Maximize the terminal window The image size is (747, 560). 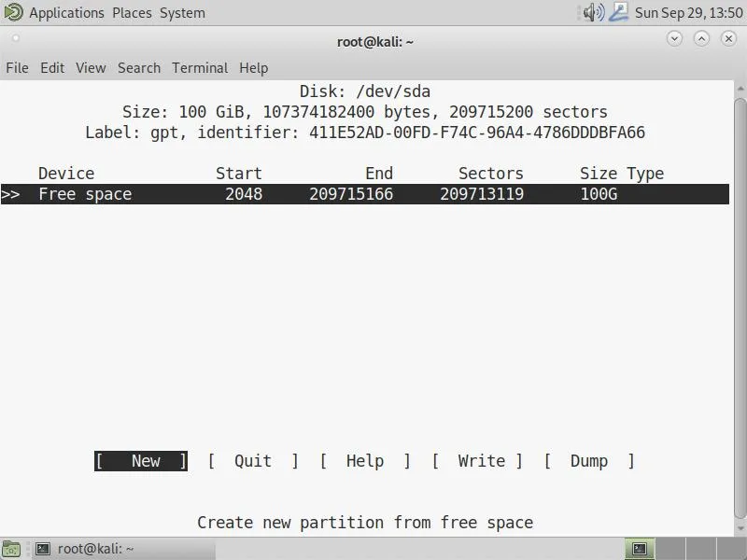(x=702, y=38)
